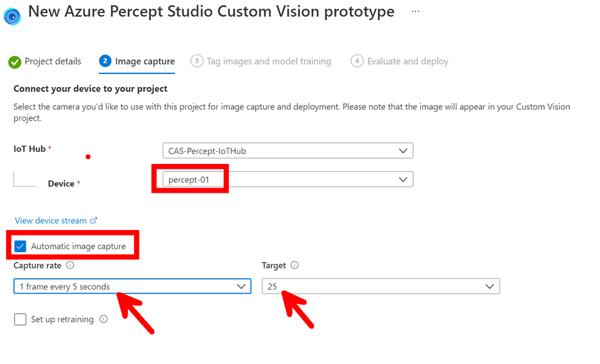Click the green Project details checkmark icon
This screenshot has height=364, width=600.
pyautogui.click(x=14, y=61)
